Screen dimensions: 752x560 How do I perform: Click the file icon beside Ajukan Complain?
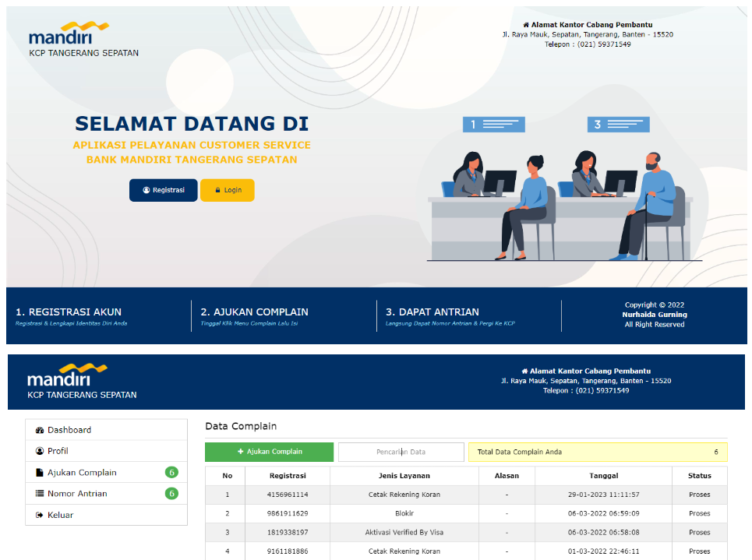[40, 472]
